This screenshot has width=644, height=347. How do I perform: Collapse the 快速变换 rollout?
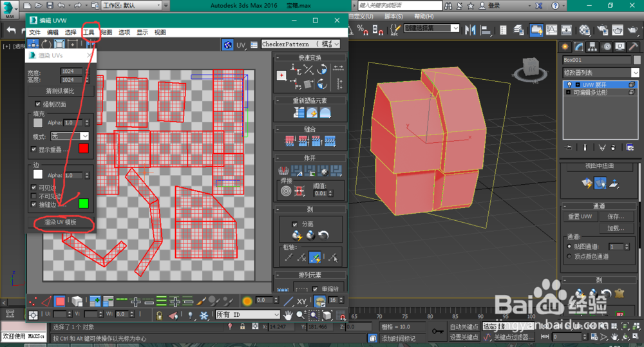(310, 57)
